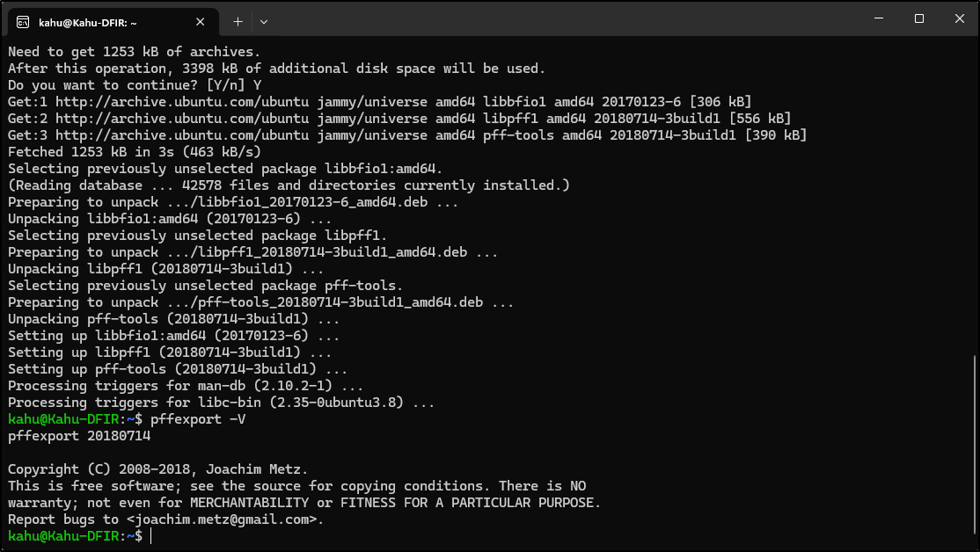Click the empty title bar area

562,18
